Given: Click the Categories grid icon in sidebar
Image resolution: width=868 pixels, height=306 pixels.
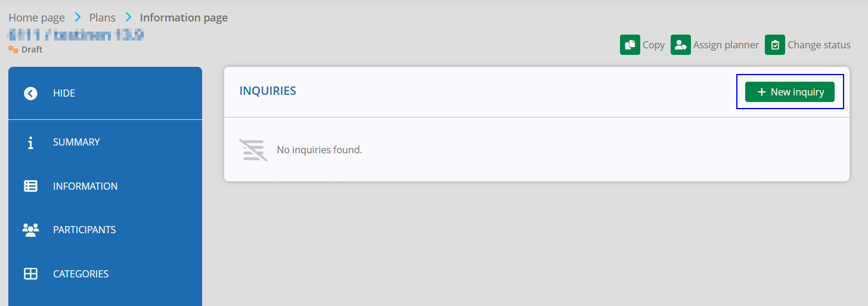Looking at the screenshot, I should click(x=30, y=274).
